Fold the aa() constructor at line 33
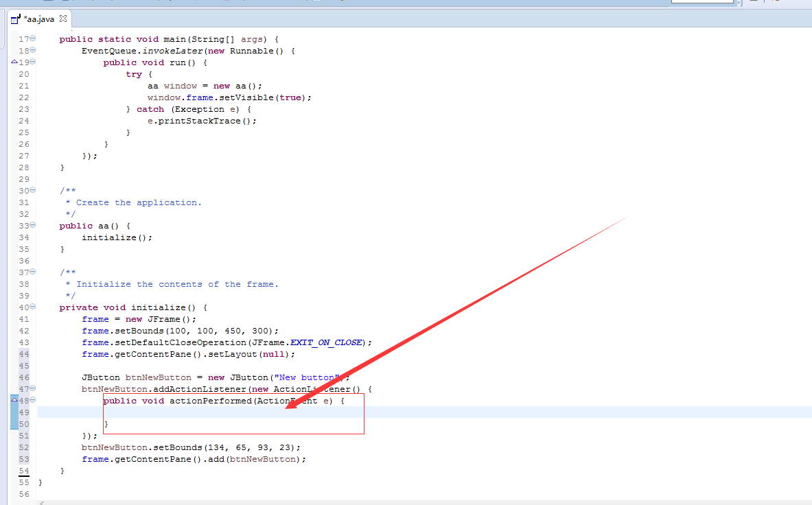This screenshot has width=812, height=505. pyautogui.click(x=33, y=225)
